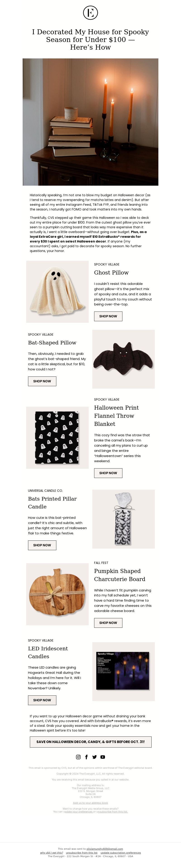The image size is (181, 868).
Task: Click the 'why did I get this?' link
Action: 51,852
